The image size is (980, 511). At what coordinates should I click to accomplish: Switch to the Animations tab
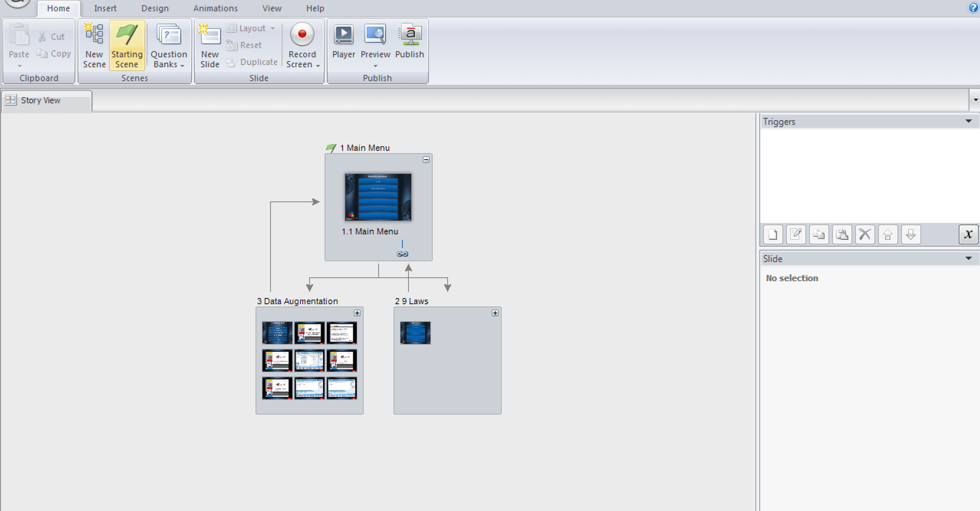(215, 8)
